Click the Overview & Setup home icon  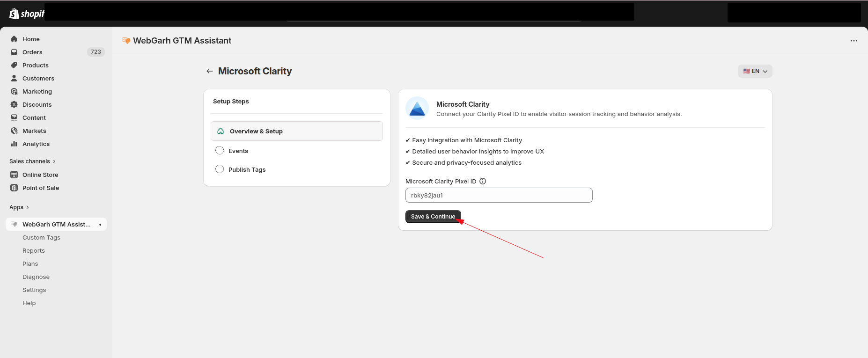point(221,131)
